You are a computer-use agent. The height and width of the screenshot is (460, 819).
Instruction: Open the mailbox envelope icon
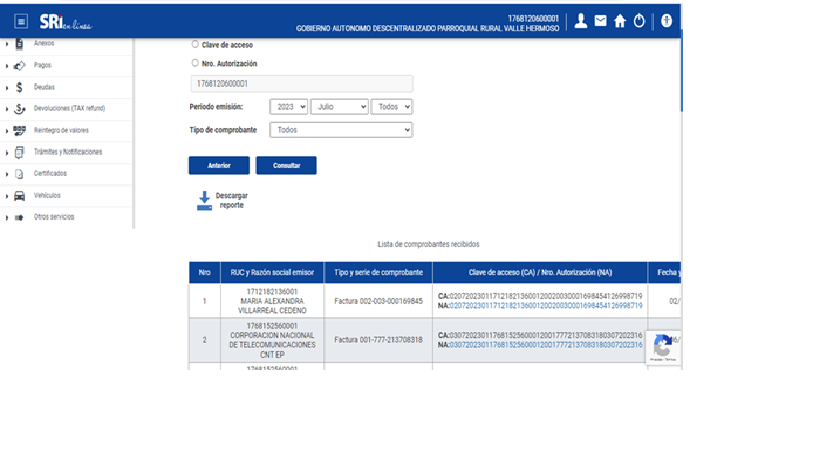pyautogui.click(x=600, y=20)
